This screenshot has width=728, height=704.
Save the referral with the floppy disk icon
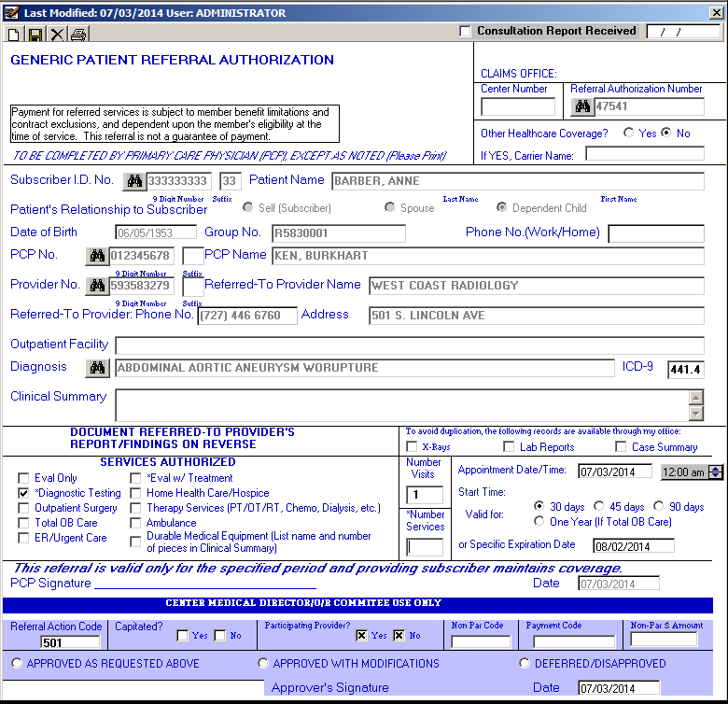coord(35,35)
